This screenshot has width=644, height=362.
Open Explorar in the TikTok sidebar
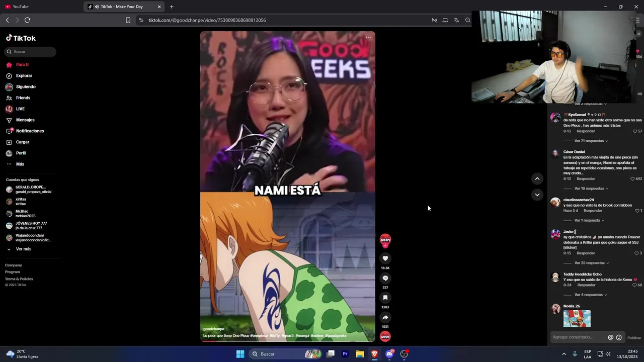pyautogui.click(x=24, y=76)
